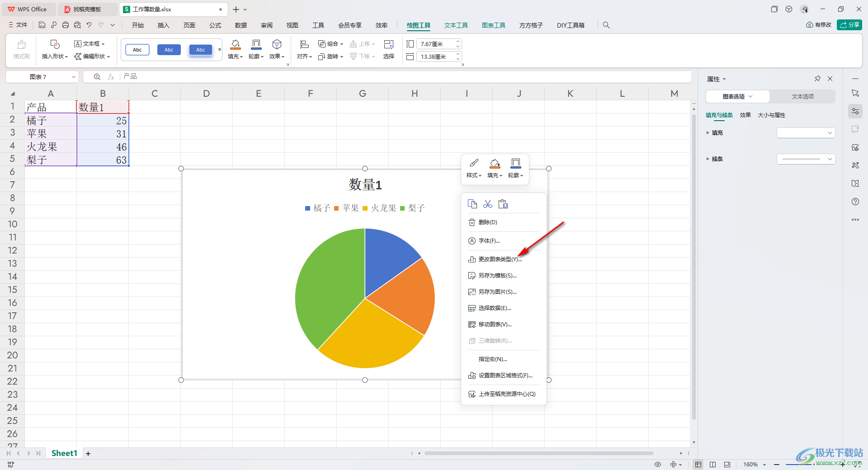
Task: Click the help question mark sidebar icon
Action: [855, 202]
